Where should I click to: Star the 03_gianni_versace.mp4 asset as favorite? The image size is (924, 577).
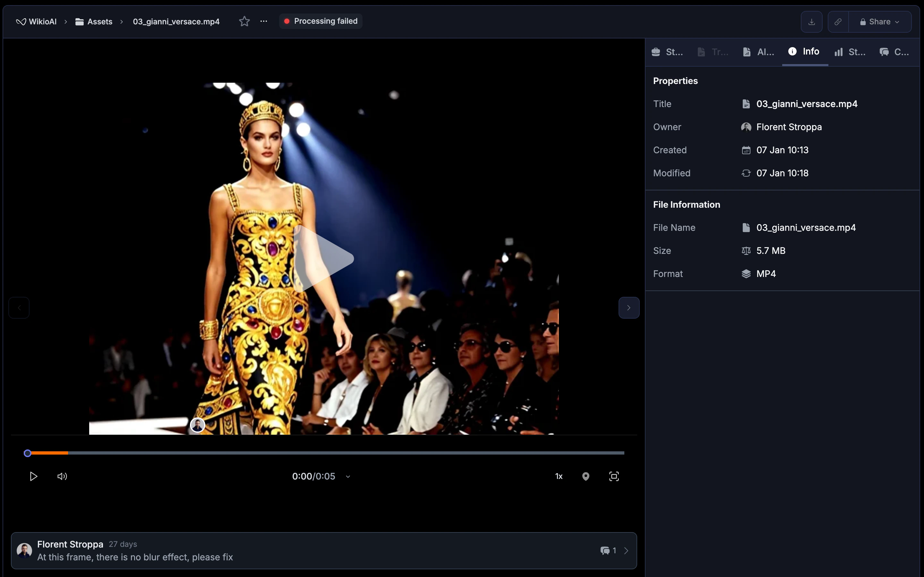(244, 21)
